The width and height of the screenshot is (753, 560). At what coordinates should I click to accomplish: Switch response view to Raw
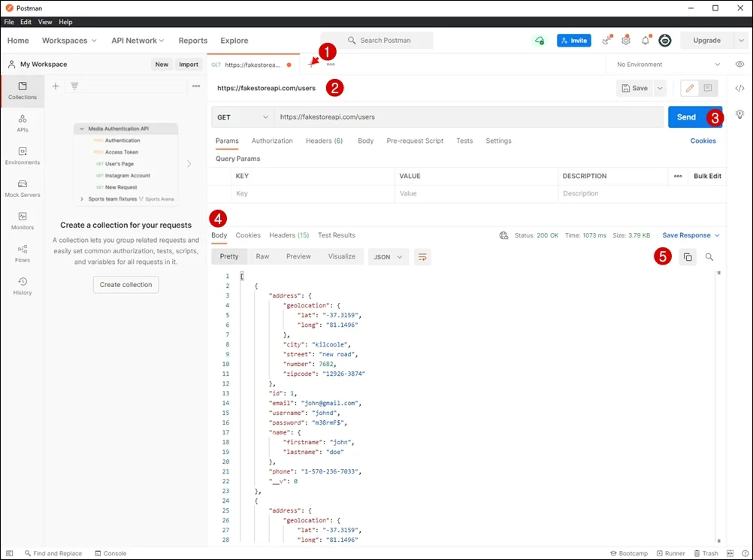pyautogui.click(x=262, y=256)
